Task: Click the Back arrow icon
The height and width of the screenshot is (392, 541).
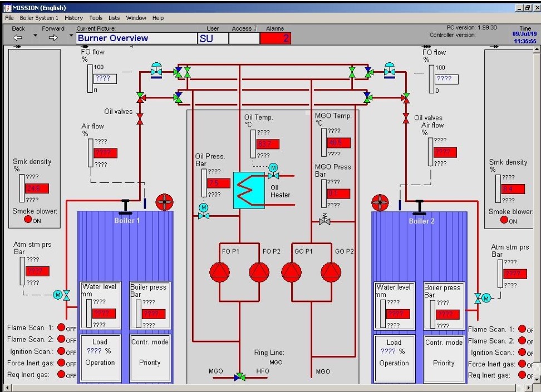Action: tap(18, 38)
